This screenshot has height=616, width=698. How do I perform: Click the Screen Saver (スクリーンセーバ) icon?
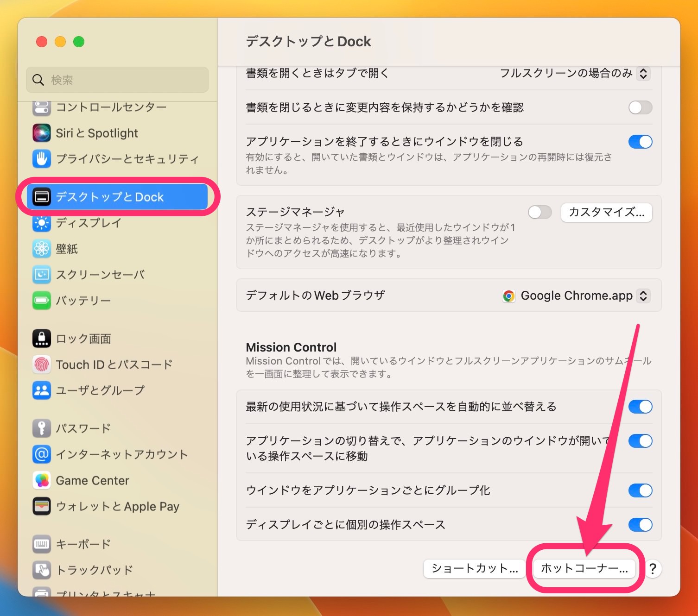point(42,275)
